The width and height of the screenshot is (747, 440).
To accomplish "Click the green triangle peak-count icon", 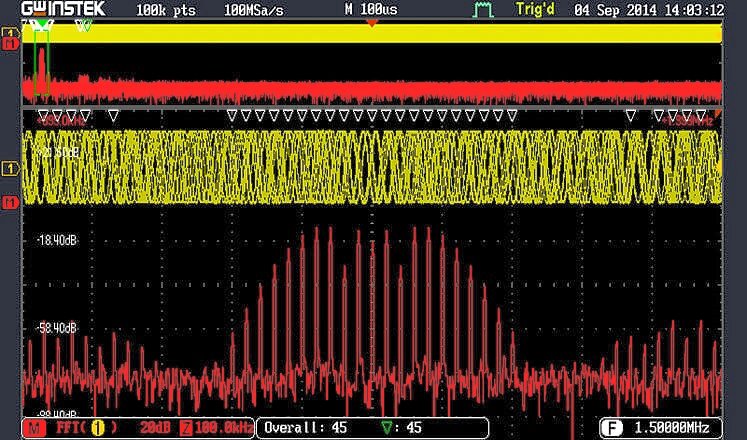I will pyautogui.click(x=387, y=428).
